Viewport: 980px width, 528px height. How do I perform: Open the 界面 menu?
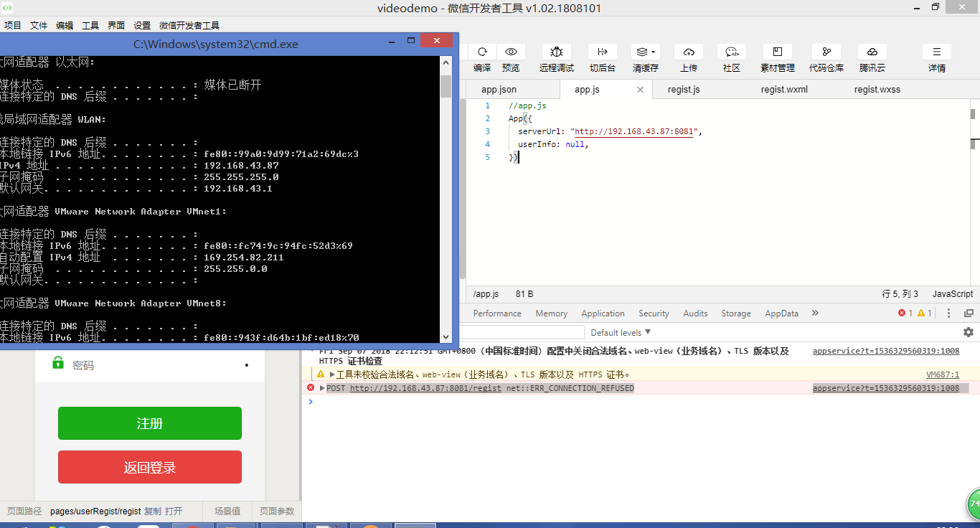pos(116,25)
